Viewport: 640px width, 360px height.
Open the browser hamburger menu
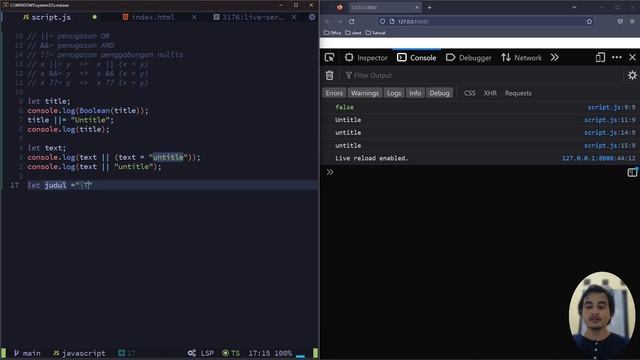tap(632, 21)
